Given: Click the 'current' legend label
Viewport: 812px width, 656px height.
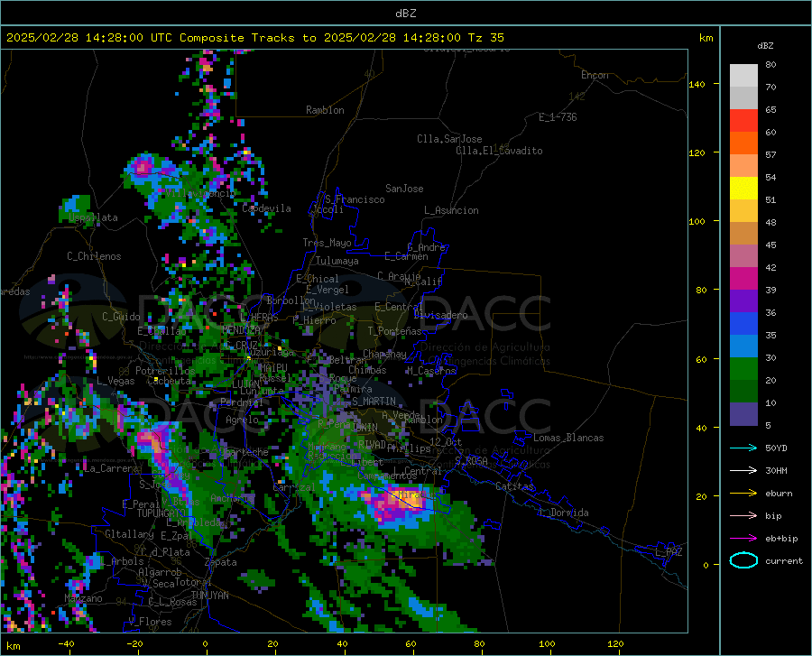Looking at the screenshot, I should (x=784, y=561).
